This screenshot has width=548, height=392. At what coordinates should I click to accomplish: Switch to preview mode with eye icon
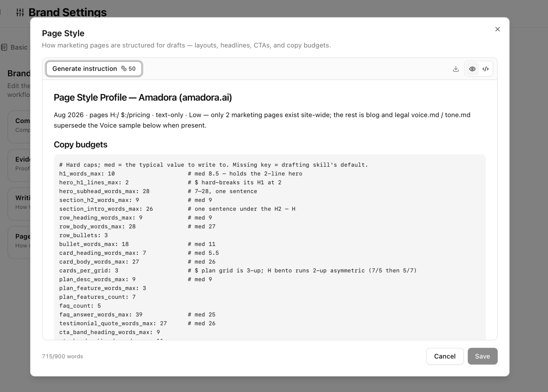[x=472, y=69]
